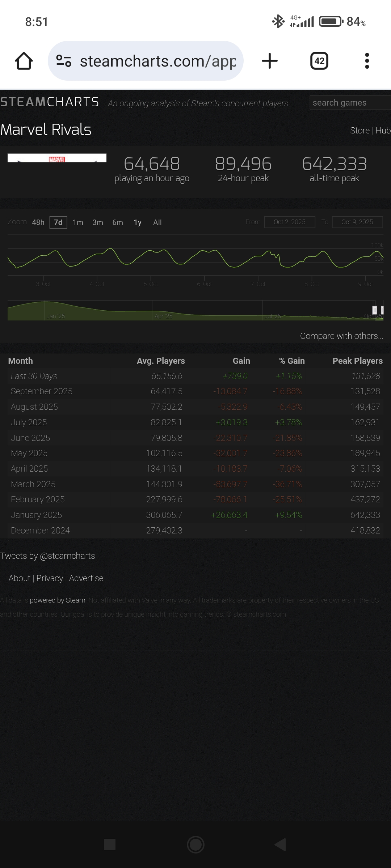Click the February 2025 row label
This screenshot has height=868, width=391.
tap(38, 499)
